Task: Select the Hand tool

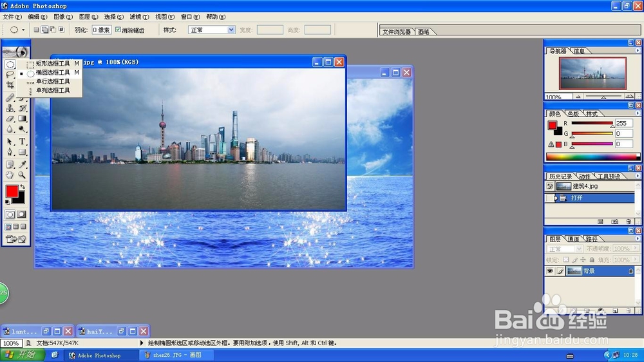Action: [10, 175]
